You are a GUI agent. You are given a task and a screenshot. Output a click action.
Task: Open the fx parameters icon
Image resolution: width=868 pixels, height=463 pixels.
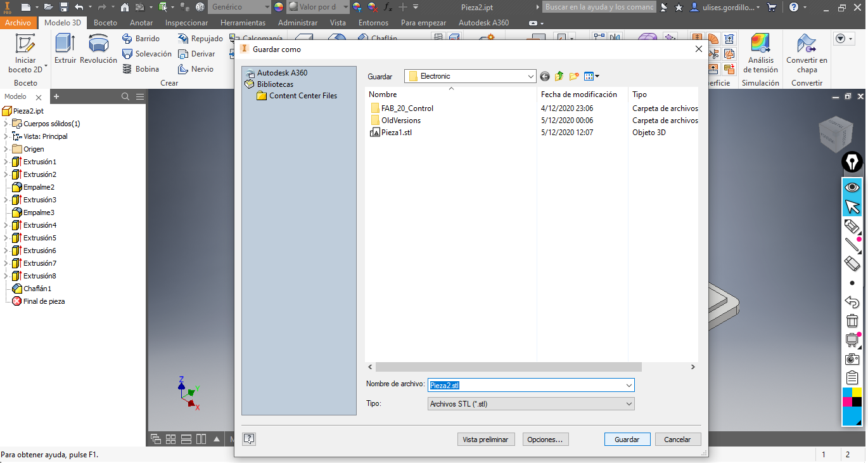pos(388,7)
